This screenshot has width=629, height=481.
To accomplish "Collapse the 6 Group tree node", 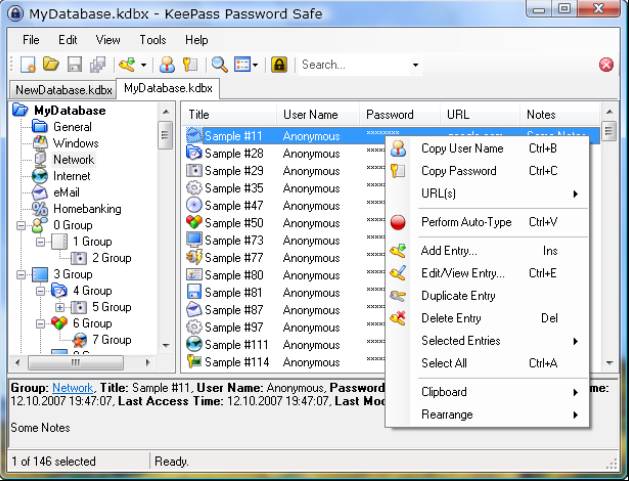I will coord(40,324).
